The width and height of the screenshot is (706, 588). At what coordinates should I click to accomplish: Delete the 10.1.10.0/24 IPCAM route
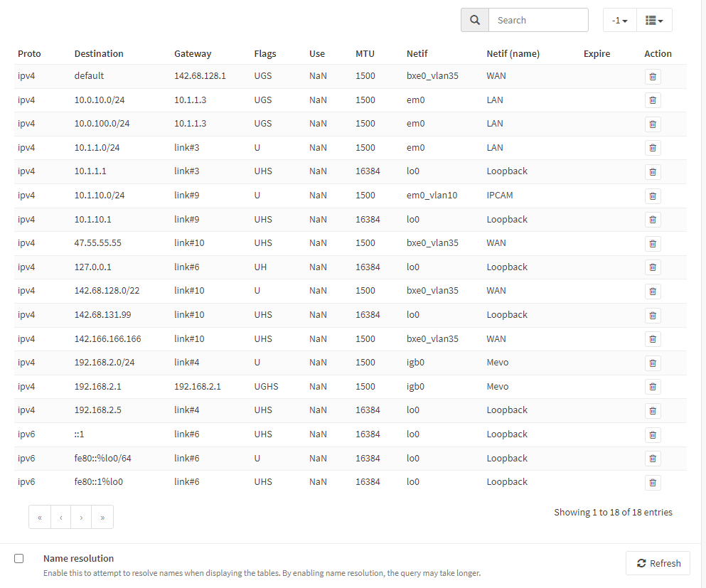653,196
